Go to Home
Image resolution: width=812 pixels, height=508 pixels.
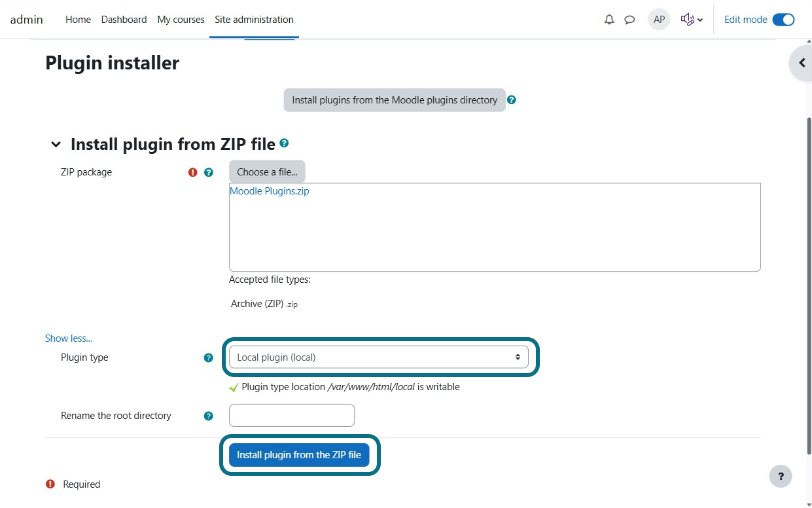[78, 20]
